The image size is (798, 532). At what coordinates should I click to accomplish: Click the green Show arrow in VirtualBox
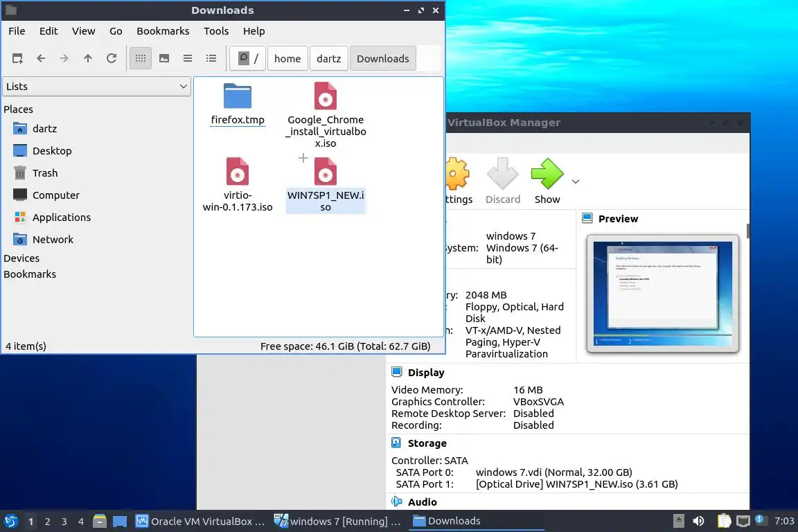(x=547, y=174)
